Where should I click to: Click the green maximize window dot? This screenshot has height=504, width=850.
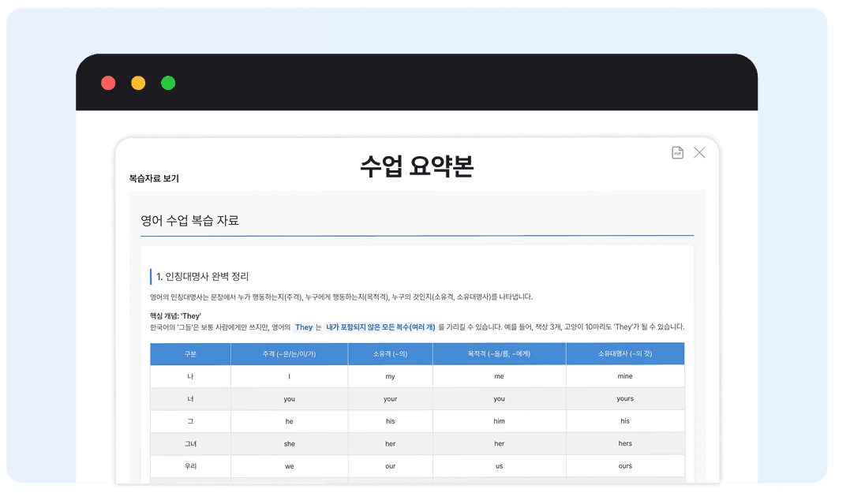(168, 83)
